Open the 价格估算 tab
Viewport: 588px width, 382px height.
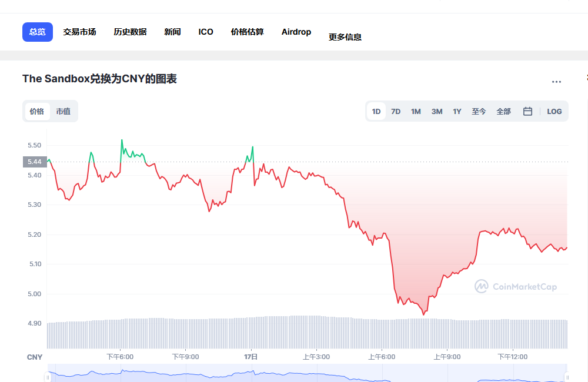tap(247, 32)
